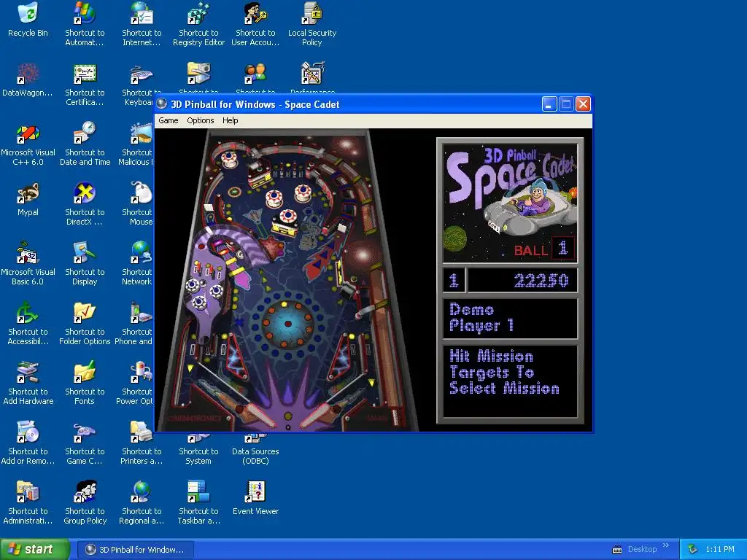This screenshot has height=560, width=747.
Task: Open the Windows start menu
Action: pyautogui.click(x=34, y=550)
